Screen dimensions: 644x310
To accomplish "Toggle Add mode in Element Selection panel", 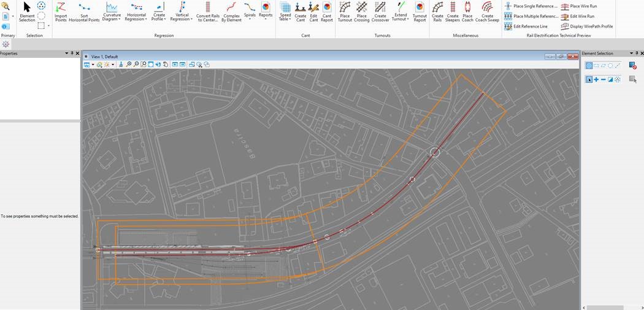I will tap(596, 80).
